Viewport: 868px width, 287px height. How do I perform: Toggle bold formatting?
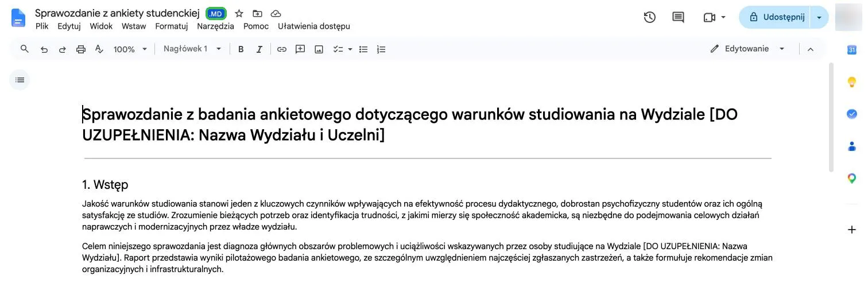[x=241, y=49]
